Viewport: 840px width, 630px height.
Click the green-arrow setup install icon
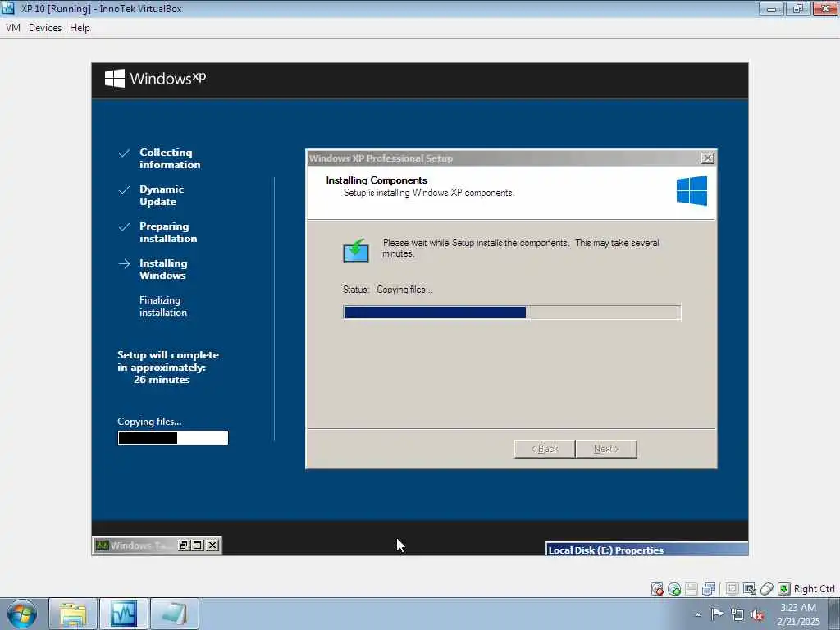(x=356, y=250)
